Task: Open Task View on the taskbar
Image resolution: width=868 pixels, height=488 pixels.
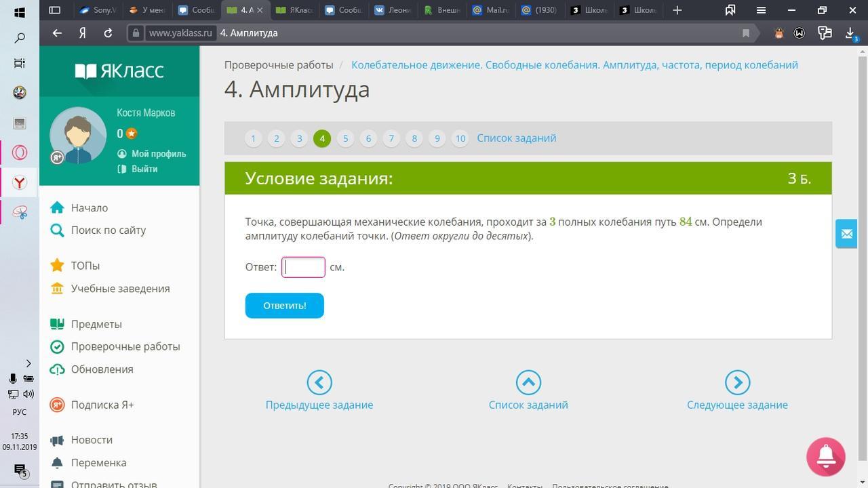Action: click(x=20, y=63)
